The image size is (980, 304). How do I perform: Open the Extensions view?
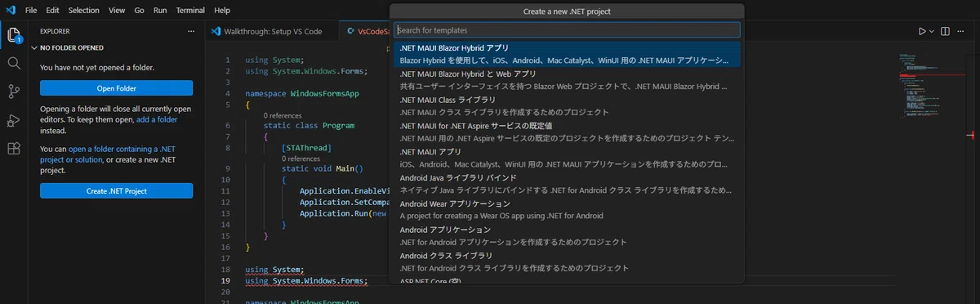(14, 149)
